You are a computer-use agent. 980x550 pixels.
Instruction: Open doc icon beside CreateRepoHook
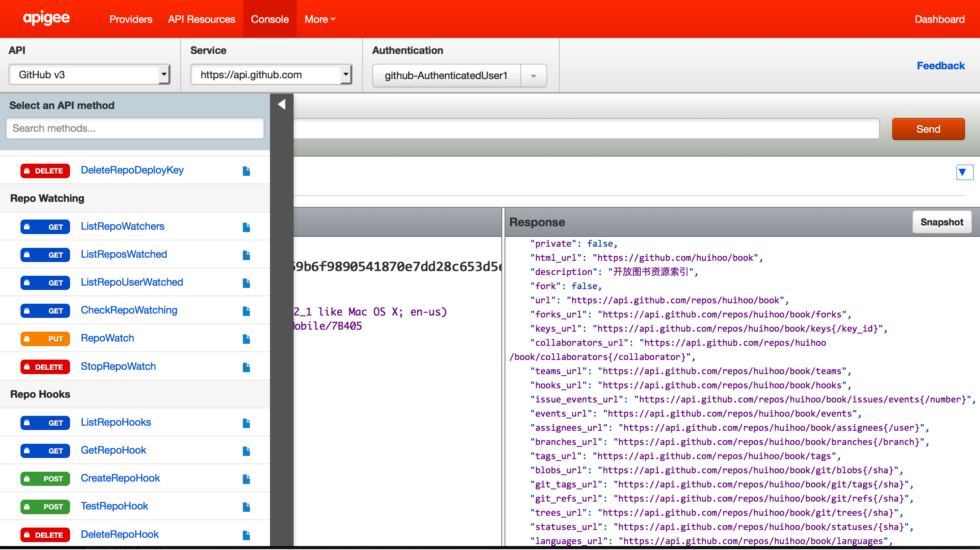[246, 479]
